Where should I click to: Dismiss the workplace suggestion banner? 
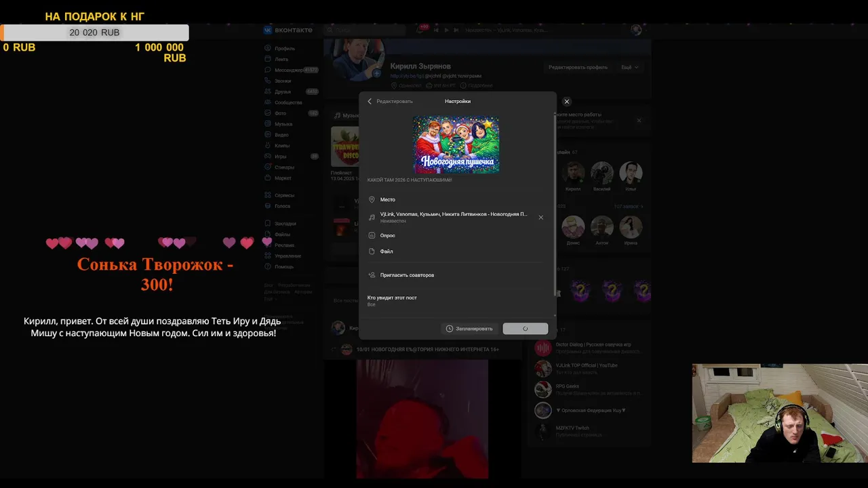pyautogui.click(x=639, y=121)
